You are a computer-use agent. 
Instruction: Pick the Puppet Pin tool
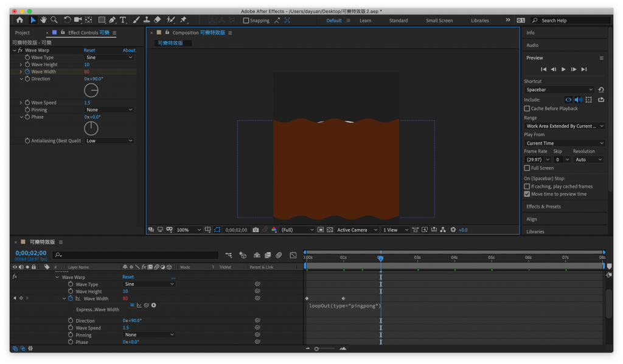click(x=183, y=20)
